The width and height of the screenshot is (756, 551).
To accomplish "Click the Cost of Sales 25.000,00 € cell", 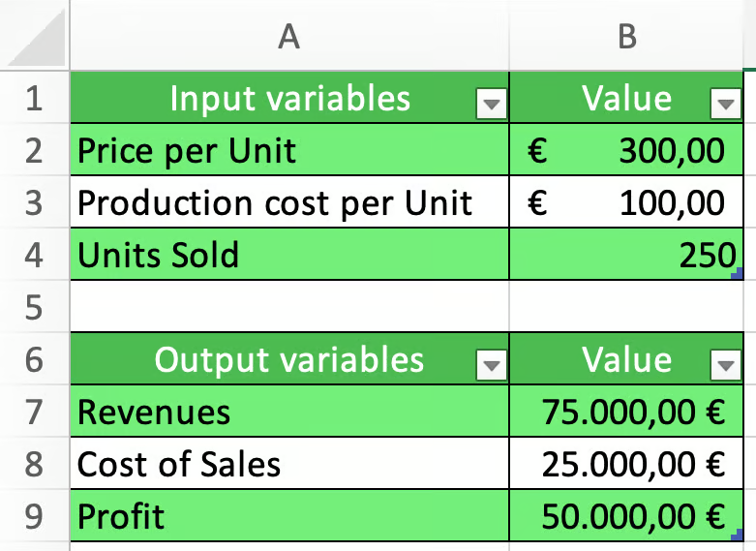I will pyautogui.click(x=626, y=464).
